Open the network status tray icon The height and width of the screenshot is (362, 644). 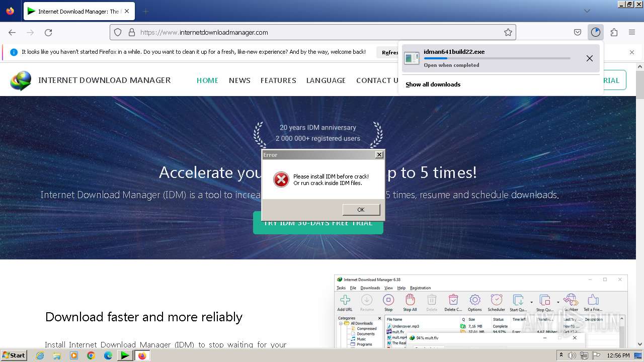tap(584, 355)
